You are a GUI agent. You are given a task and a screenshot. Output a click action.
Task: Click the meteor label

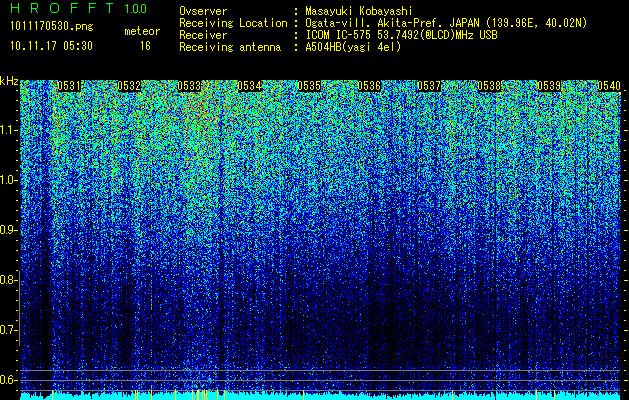(142, 31)
